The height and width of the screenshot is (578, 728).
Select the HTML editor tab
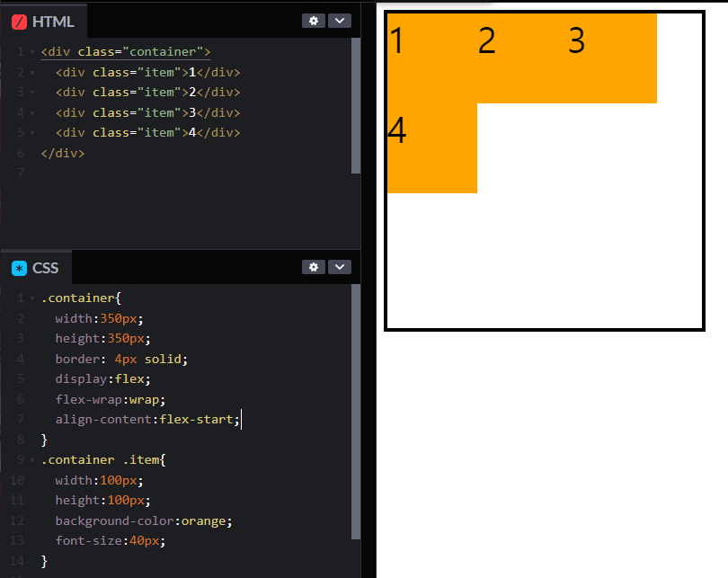click(x=44, y=22)
